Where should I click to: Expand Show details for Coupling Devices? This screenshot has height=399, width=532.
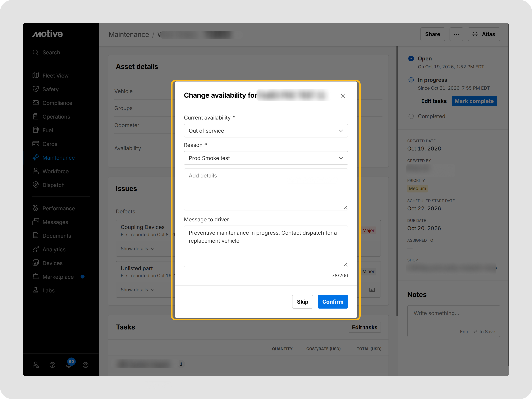pos(137,249)
